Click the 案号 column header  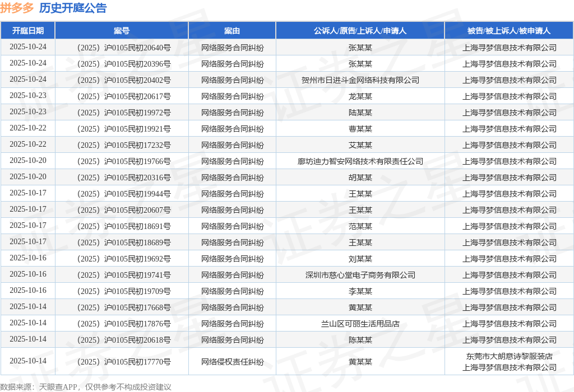point(122,31)
